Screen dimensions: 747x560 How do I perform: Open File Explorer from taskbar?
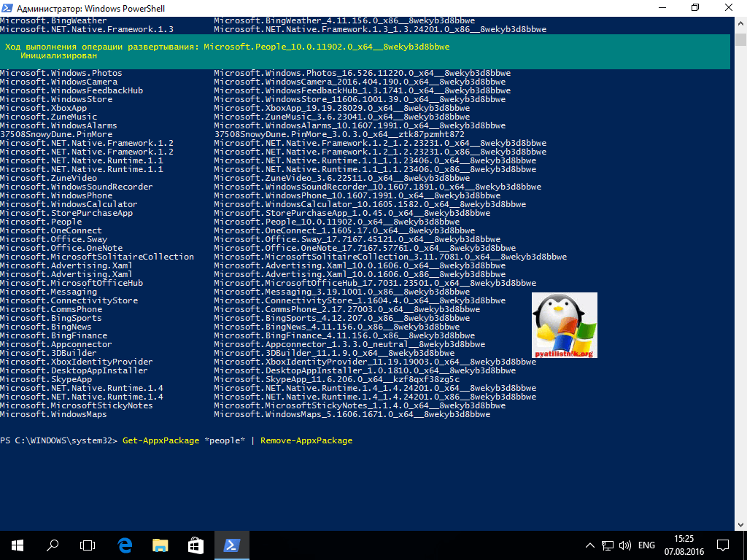pyautogui.click(x=160, y=545)
